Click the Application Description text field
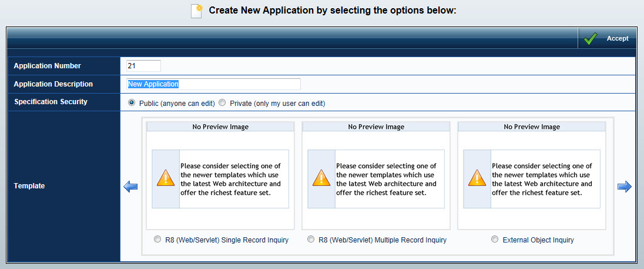The image size is (644, 269). 213,84
